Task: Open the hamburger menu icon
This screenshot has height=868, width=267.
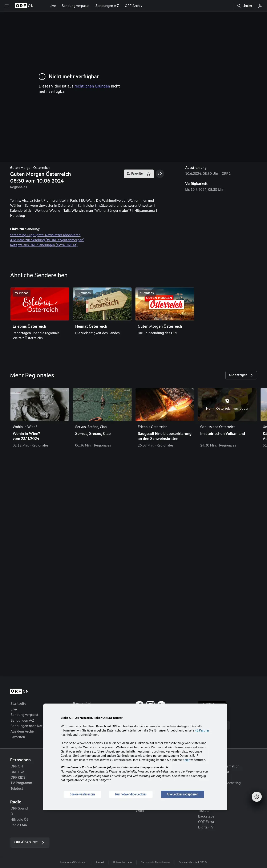Action: (7, 6)
